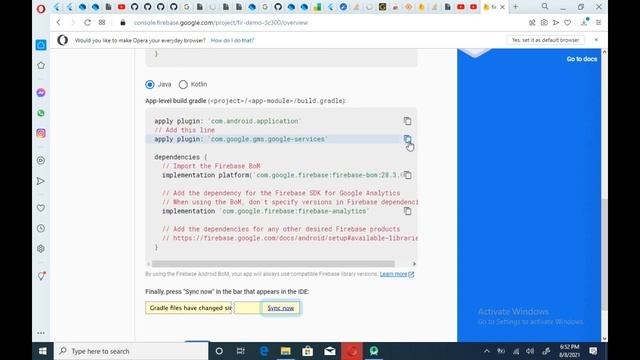
Task: Click 'Yes, set it as default browser'
Action: (x=545, y=40)
